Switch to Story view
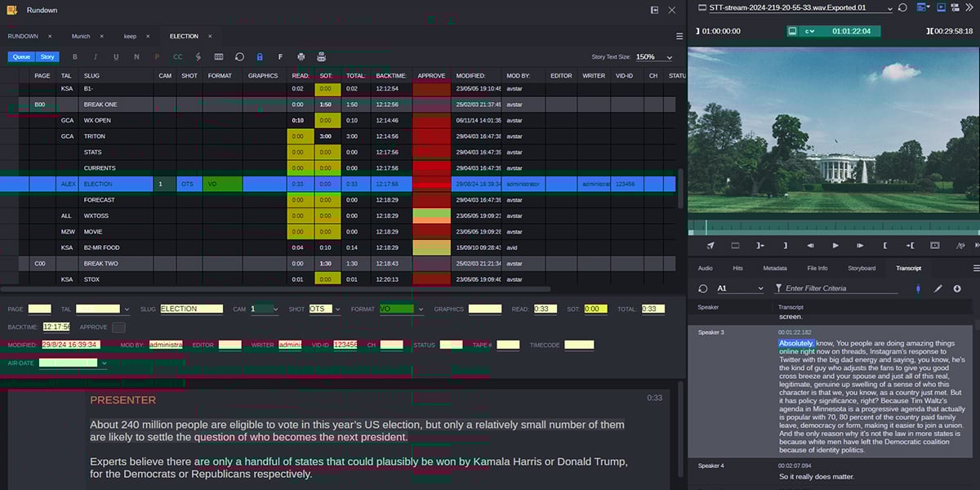The height and width of the screenshot is (490, 980). point(47,57)
